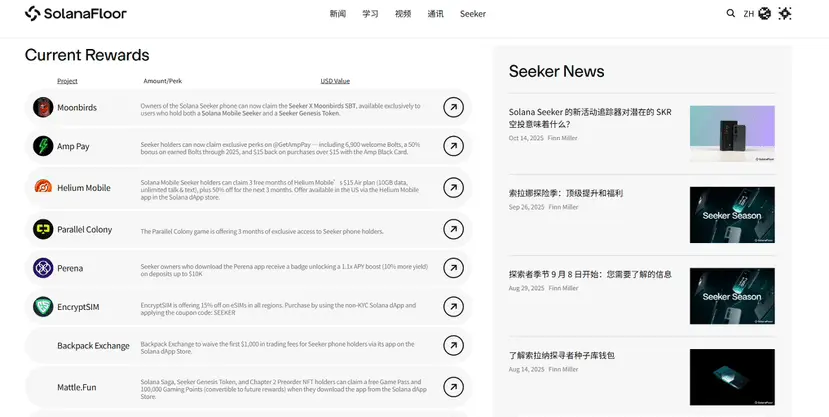Click the Amp Pay row arrow icon

453,146
